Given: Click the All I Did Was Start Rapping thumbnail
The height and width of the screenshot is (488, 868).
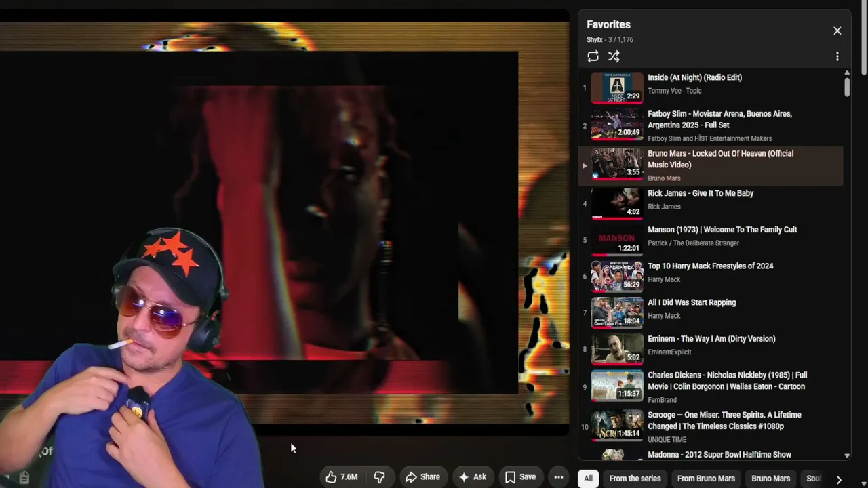Looking at the screenshot, I should [x=617, y=312].
